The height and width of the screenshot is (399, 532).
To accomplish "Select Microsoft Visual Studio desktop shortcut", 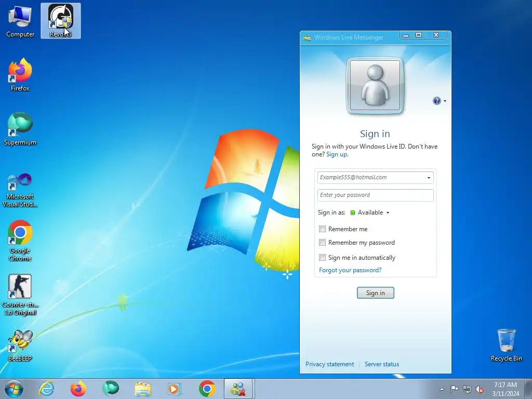I will (x=20, y=190).
